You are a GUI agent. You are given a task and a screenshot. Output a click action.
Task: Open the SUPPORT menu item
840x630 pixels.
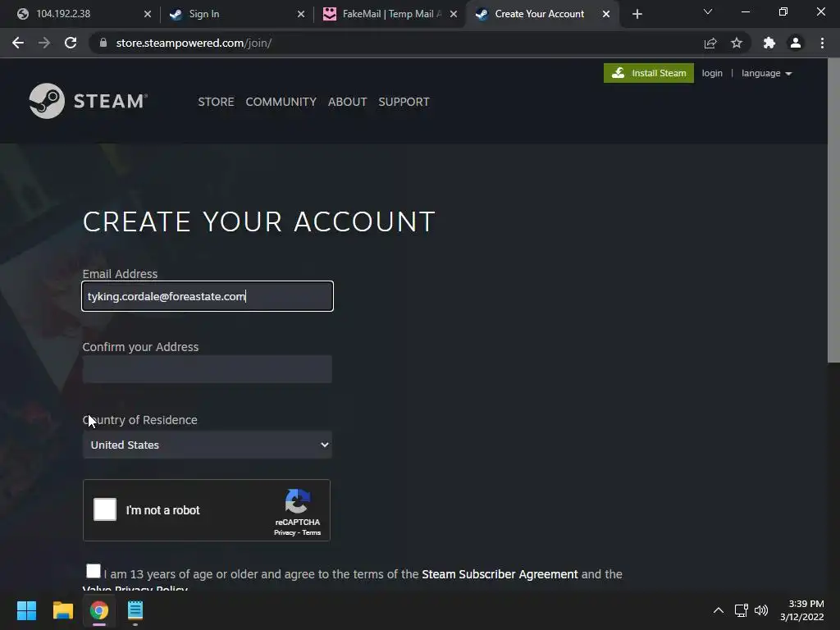coord(404,102)
